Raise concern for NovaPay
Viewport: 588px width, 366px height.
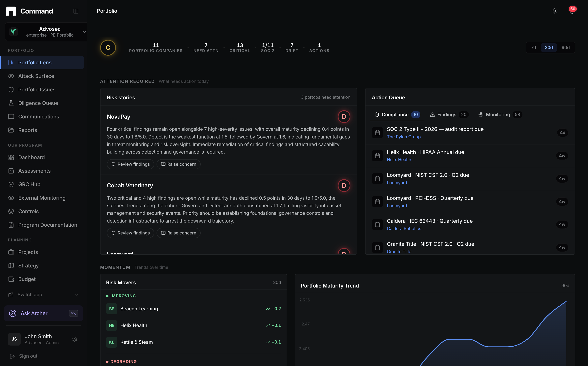tap(178, 164)
